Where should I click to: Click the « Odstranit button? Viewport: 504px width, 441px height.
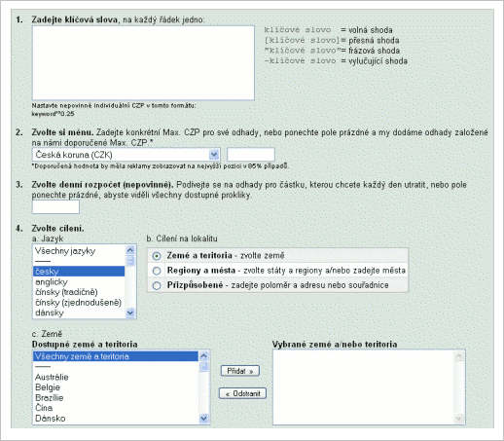(242, 393)
